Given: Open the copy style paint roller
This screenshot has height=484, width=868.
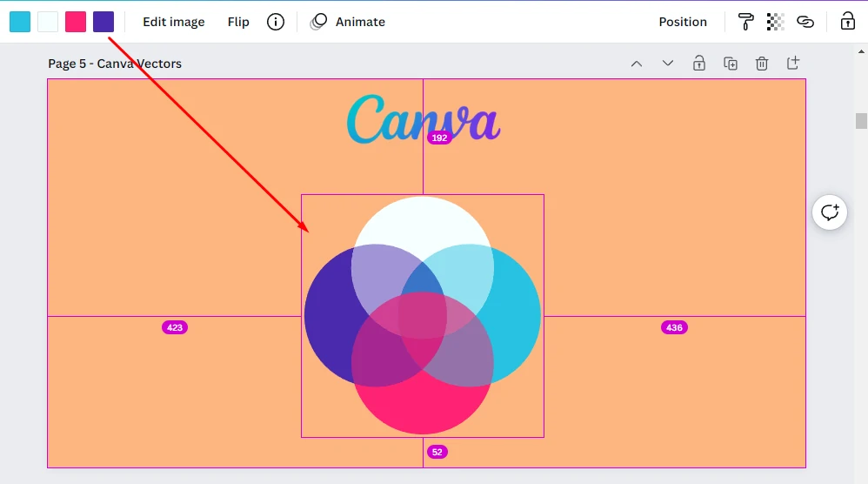Looking at the screenshot, I should coord(745,22).
